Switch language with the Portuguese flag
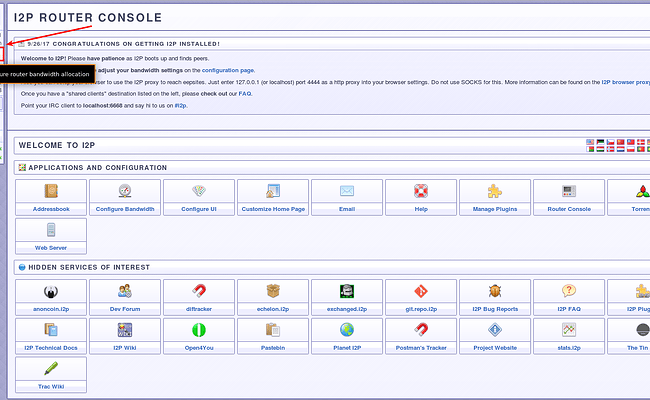650x400 pixels. 641,149
